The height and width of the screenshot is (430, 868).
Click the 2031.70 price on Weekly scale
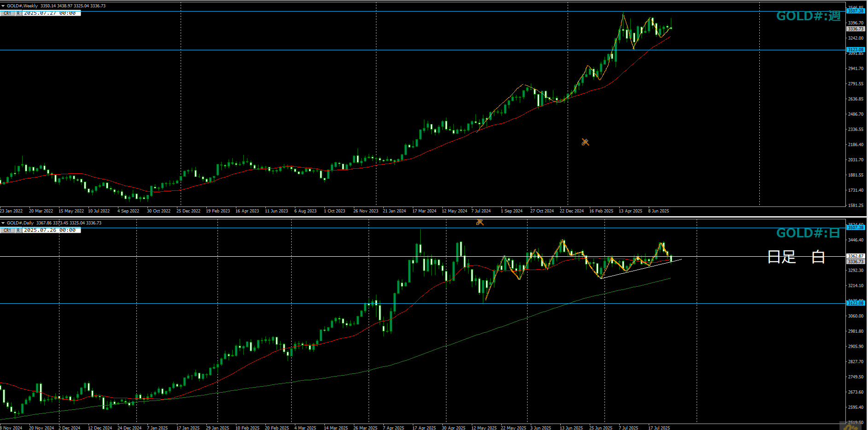click(x=856, y=160)
